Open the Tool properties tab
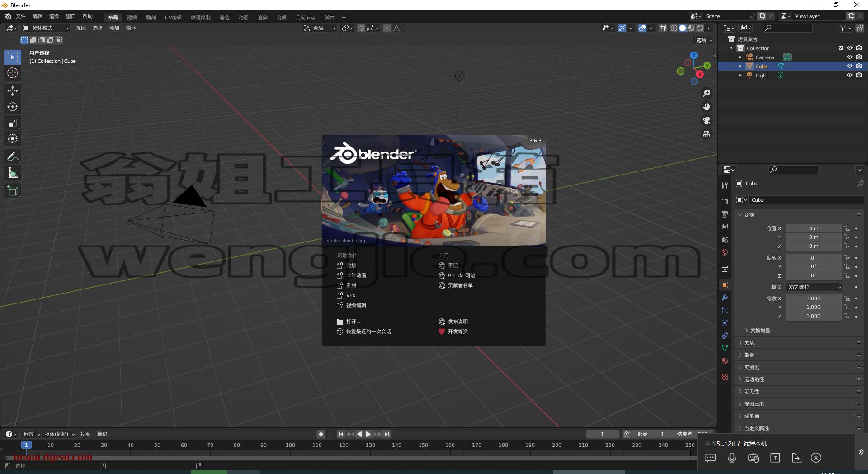 pos(725,185)
